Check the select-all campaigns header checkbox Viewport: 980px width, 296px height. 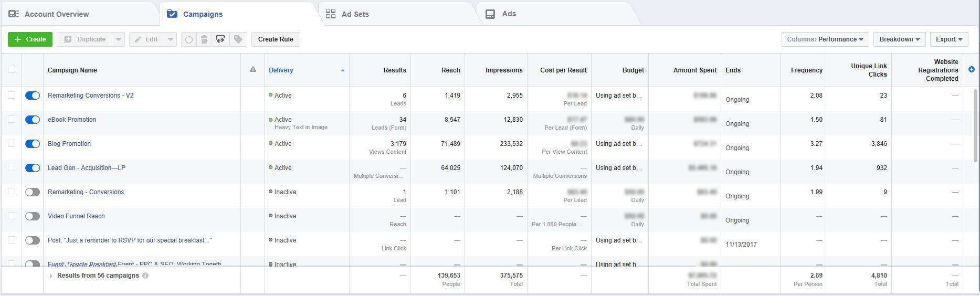coord(12,69)
